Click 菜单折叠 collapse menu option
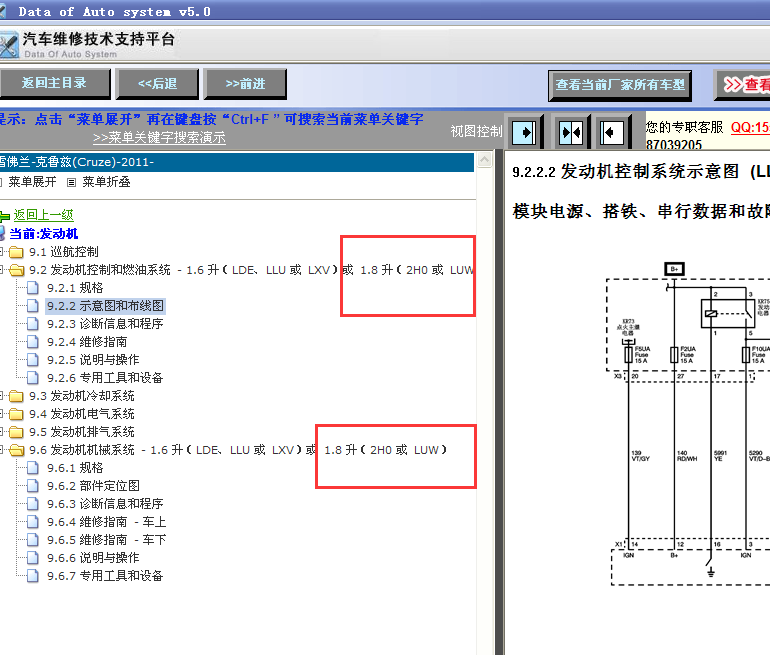 pyautogui.click(x=106, y=182)
